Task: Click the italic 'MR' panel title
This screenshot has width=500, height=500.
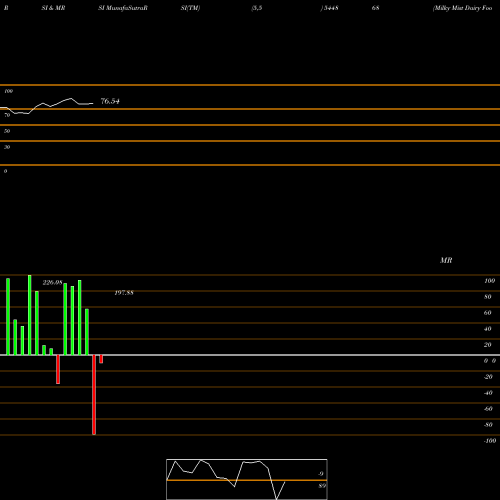Action: click(x=446, y=260)
